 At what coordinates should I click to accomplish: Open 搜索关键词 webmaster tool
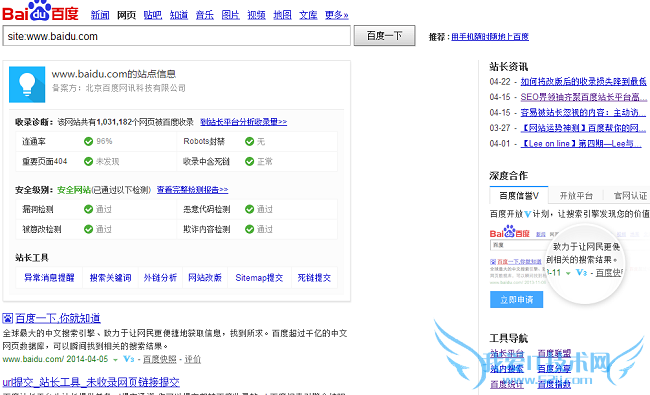tap(110, 278)
